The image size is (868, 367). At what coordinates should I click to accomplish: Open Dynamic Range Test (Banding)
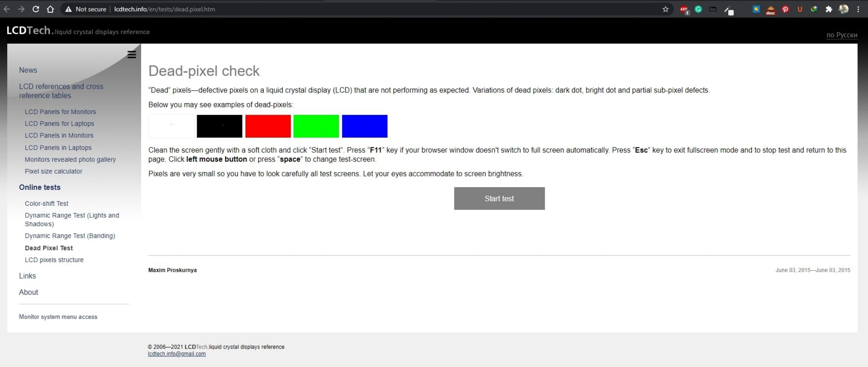pyautogui.click(x=70, y=236)
